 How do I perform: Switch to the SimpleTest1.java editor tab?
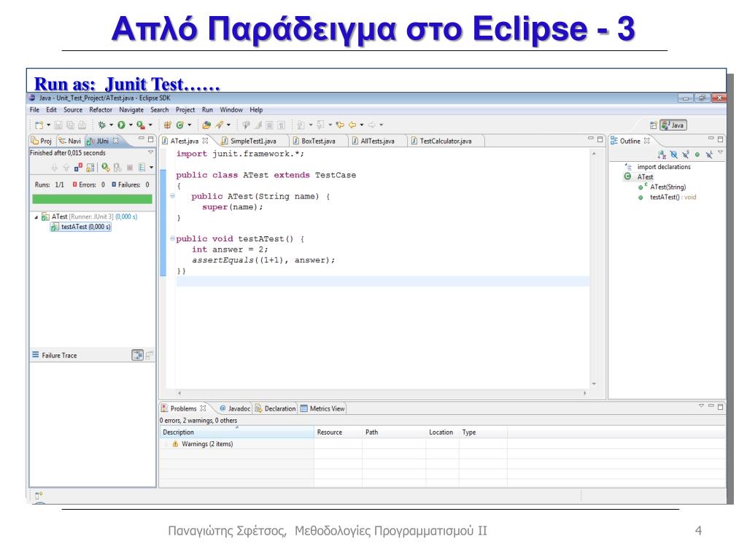point(253,141)
